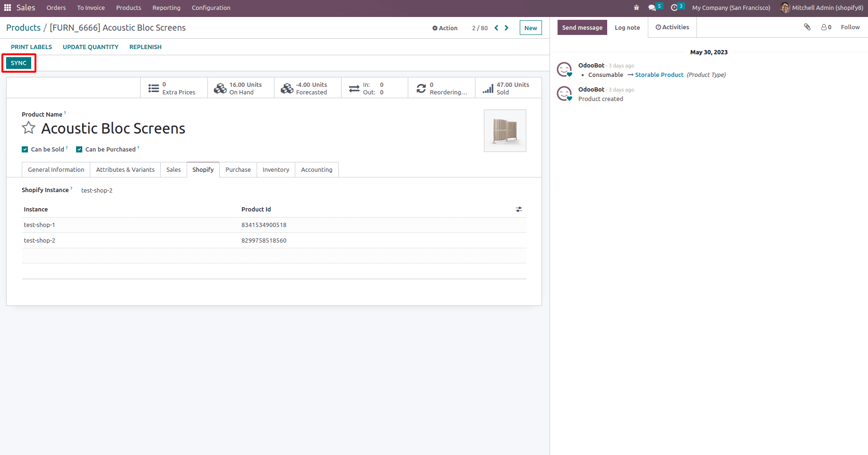Toggle Can be Purchased checkbox

pos(79,150)
